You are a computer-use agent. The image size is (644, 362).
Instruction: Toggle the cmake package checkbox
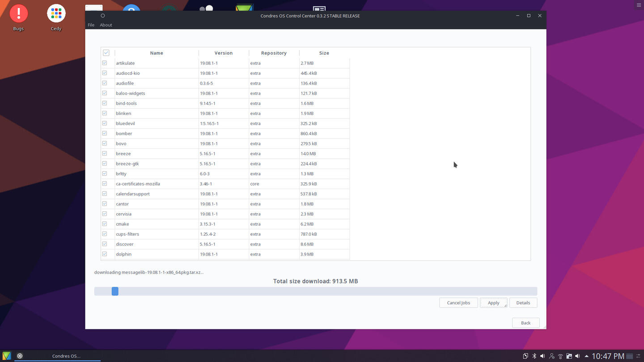[x=105, y=224]
